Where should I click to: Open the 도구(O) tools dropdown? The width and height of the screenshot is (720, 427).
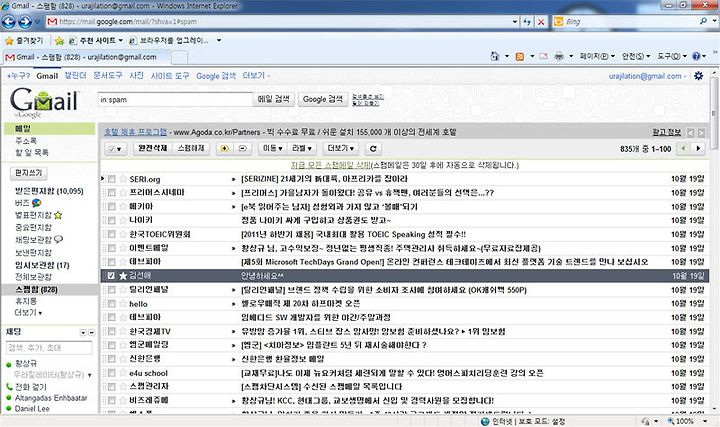click(671, 56)
